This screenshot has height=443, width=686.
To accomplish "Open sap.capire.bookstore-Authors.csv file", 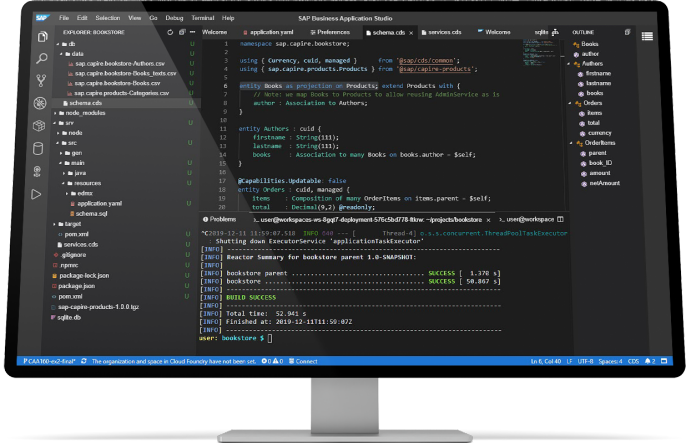I will click(116, 64).
